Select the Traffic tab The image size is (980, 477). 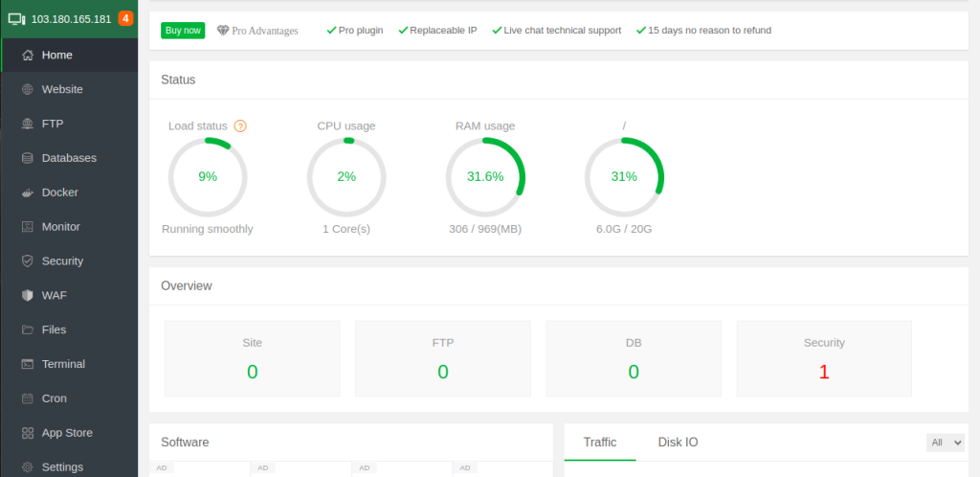click(x=600, y=443)
